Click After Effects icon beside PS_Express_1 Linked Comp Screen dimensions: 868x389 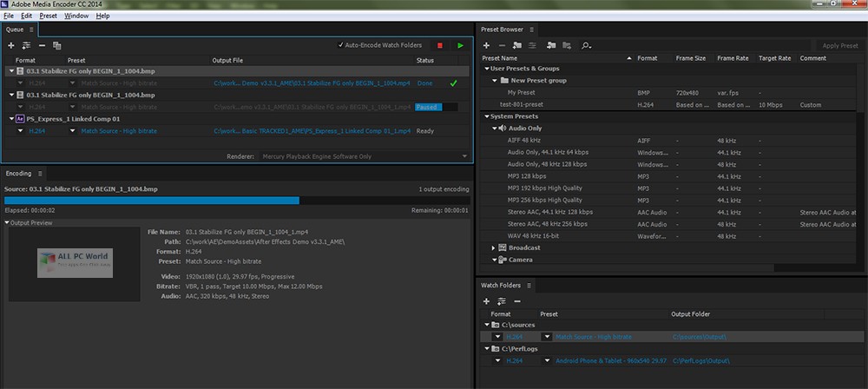pos(20,119)
